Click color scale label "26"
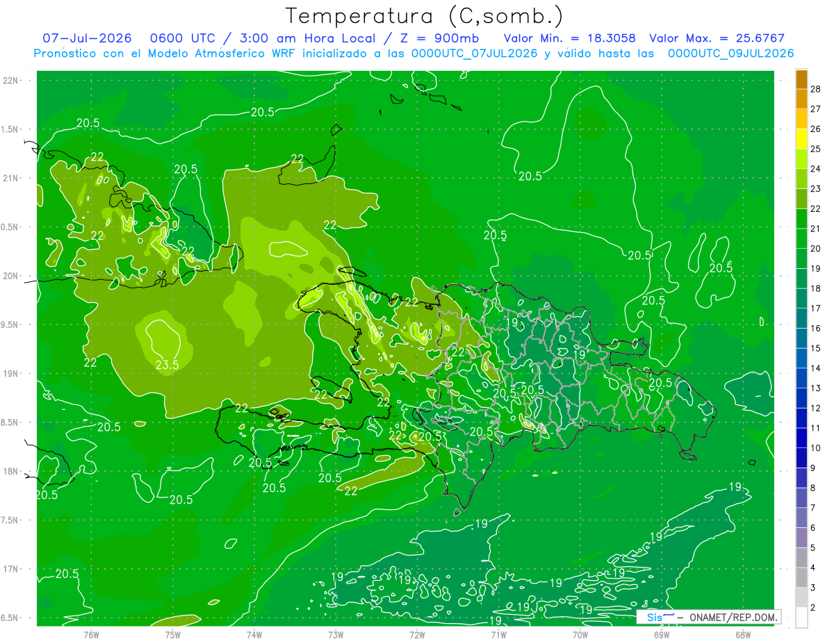The image size is (834, 644). [816, 129]
